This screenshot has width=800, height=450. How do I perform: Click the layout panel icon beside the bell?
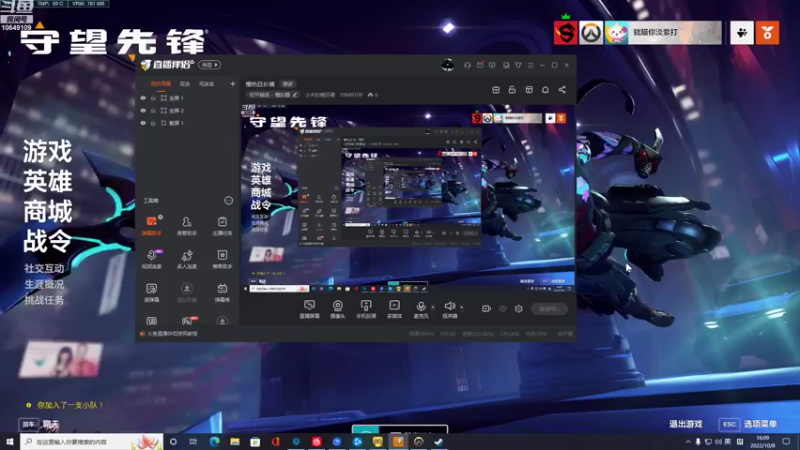(x=529, y=90)
